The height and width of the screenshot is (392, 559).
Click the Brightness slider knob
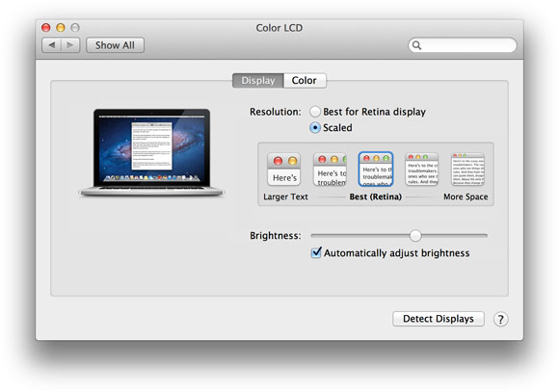[415, 235]
